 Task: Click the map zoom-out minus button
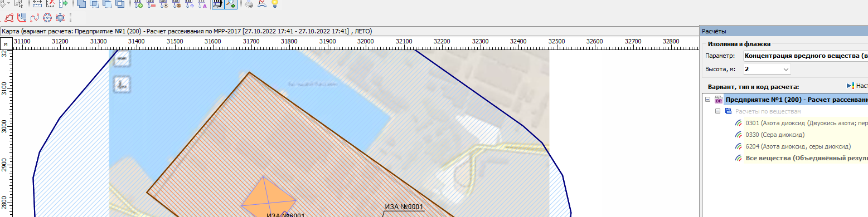pos(122,58)
